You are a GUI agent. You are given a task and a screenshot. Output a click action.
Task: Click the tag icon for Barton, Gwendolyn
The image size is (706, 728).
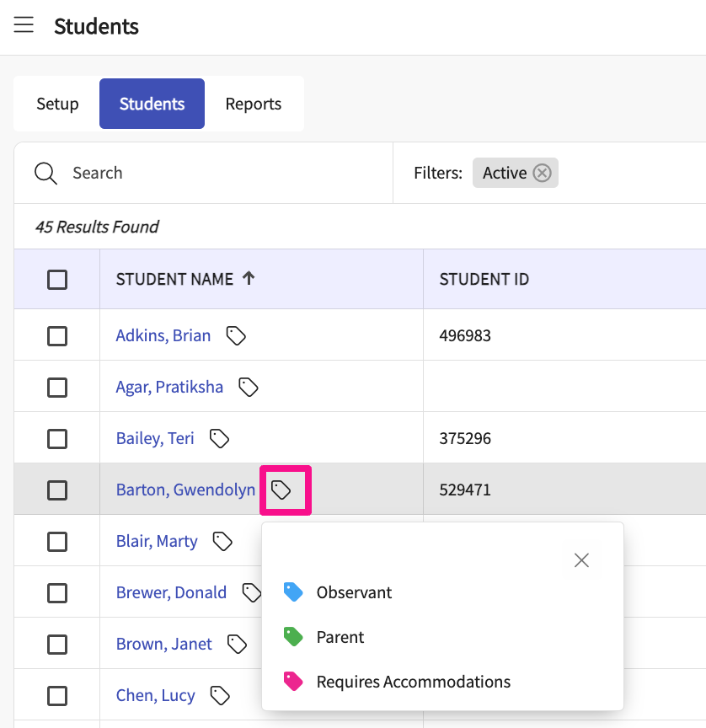(x=281, y=490)
